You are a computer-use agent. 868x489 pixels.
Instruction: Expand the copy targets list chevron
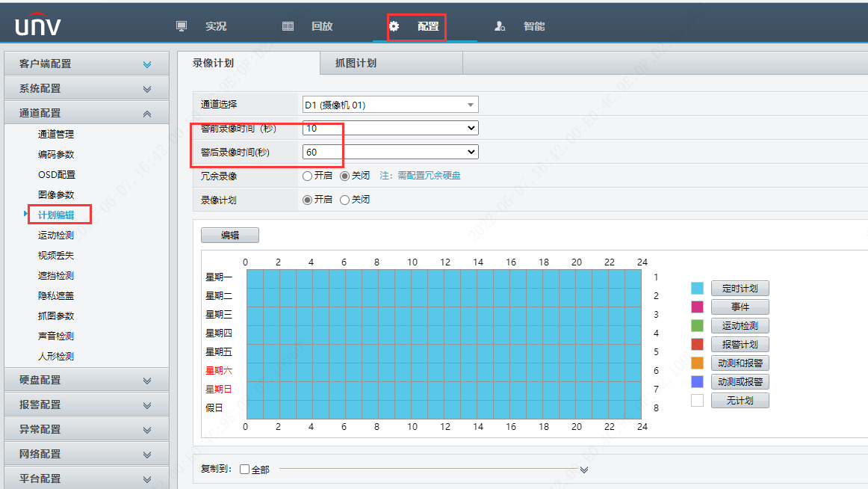[583, 471]
